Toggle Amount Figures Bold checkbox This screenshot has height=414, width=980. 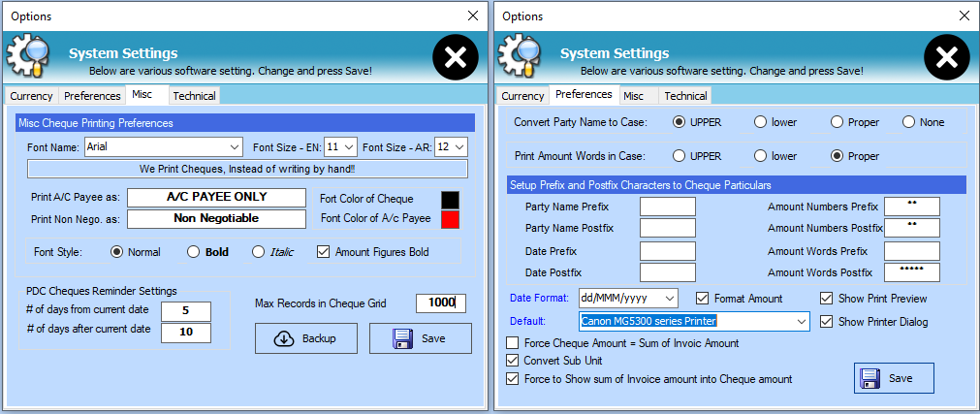tap(323, 252)
